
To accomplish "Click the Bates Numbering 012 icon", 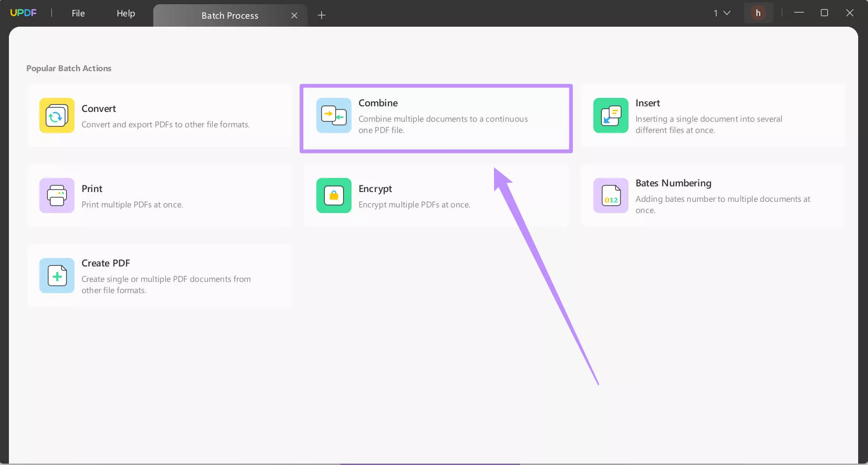I will [611, 195].
